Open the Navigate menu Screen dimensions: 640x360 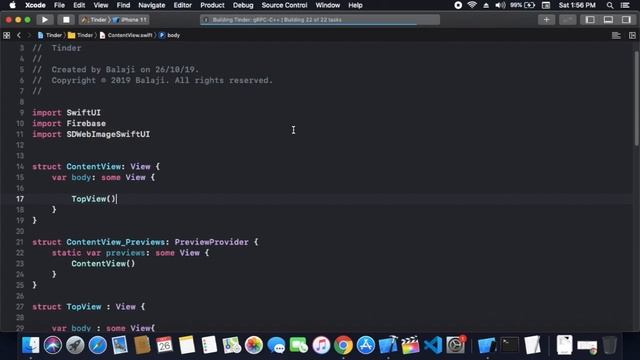[151, 5]
